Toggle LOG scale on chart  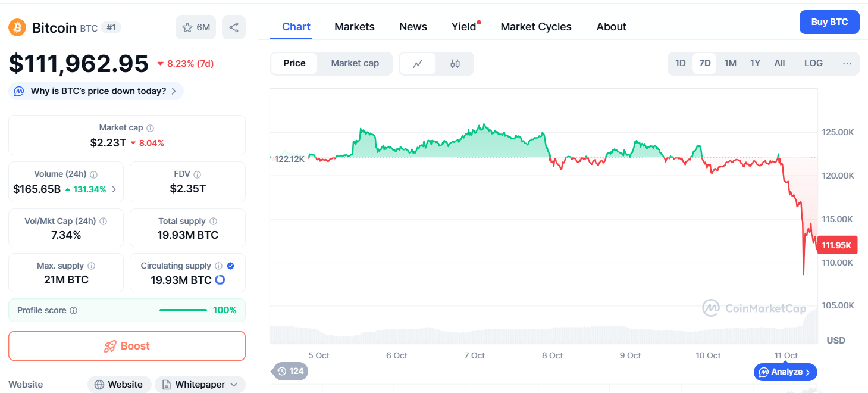pyautogui.click(x=813, y=63)
